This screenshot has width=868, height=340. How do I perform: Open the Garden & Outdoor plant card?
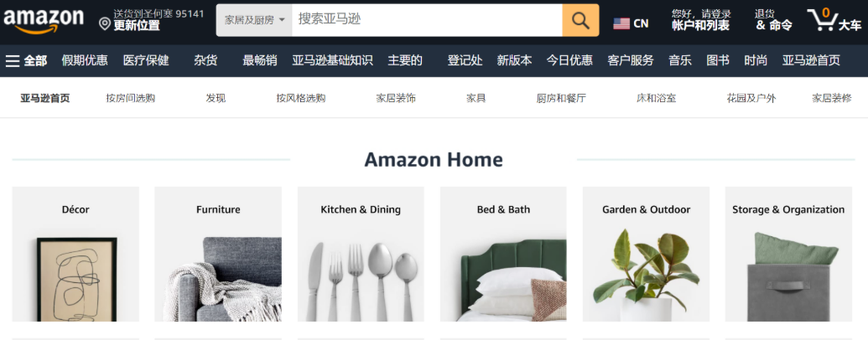pyautogui.click(x=646, y=254)
